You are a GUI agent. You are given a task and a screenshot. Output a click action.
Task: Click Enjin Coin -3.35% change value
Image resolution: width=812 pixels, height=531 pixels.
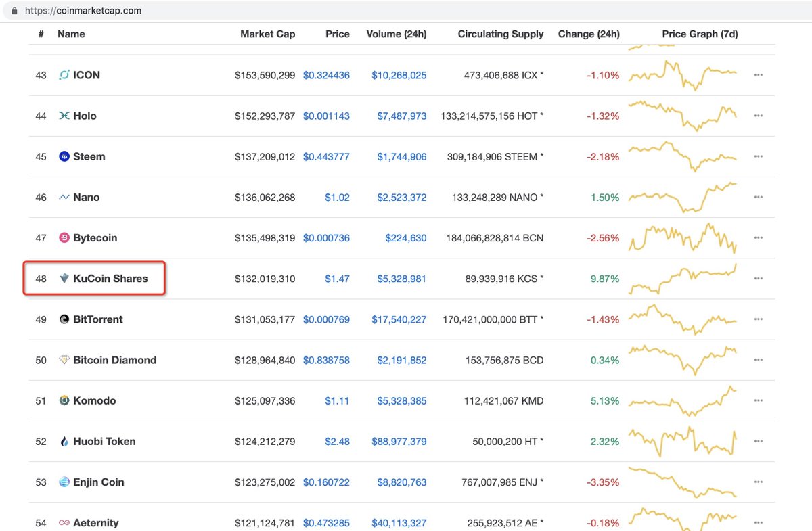[603, 482]
